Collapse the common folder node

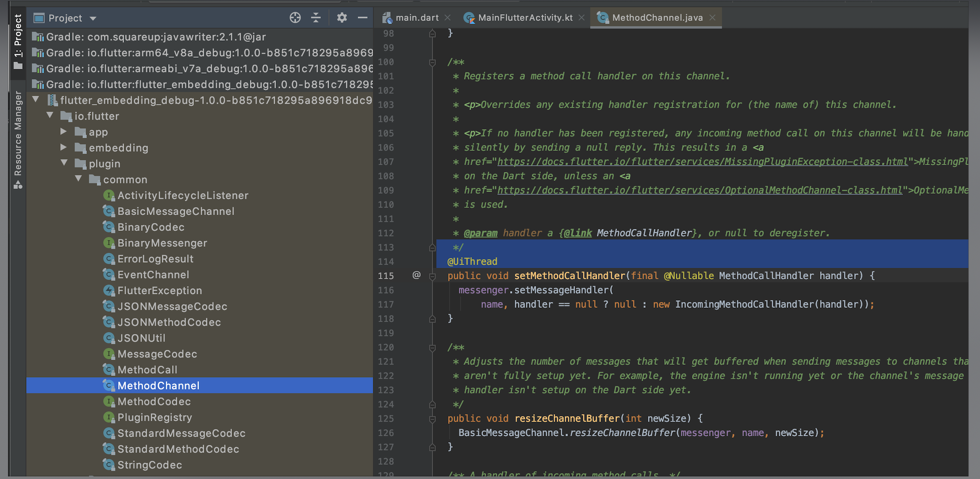[78, 179]
